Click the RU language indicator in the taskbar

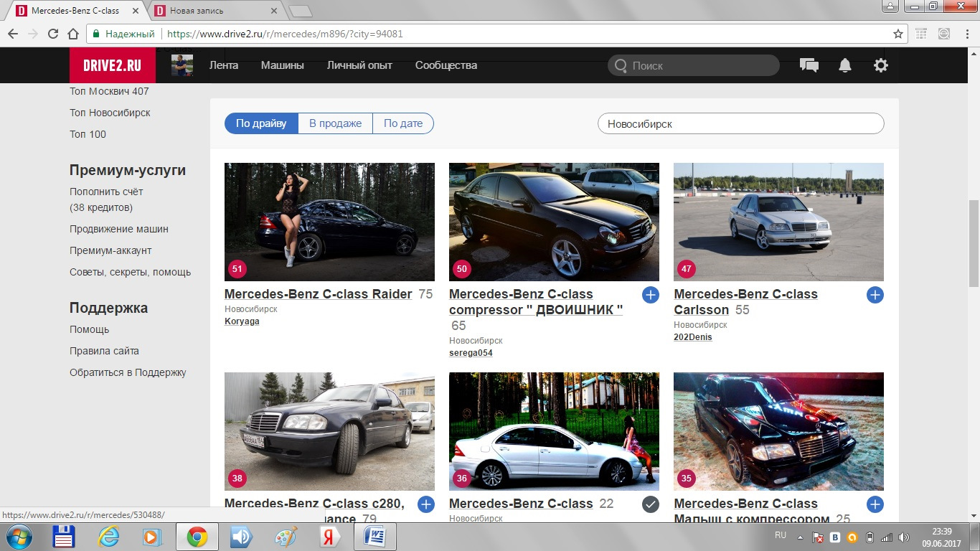781,535
